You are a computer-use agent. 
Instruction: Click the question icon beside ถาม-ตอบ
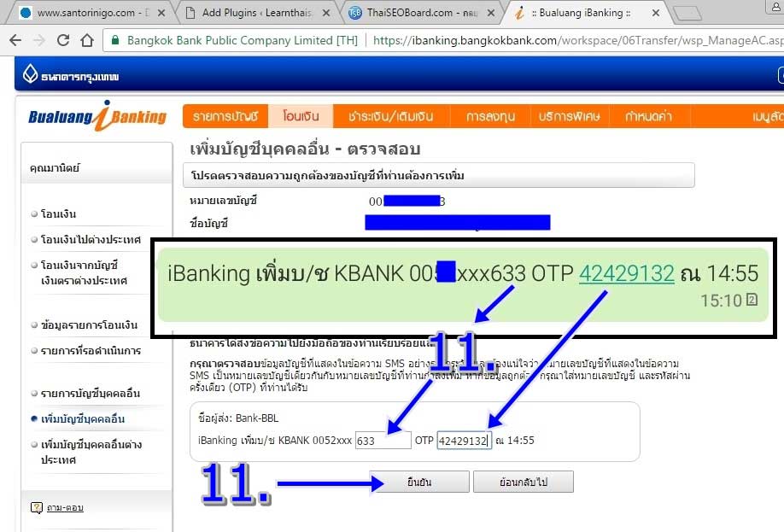pyautogui.click(x=37, y=508)
